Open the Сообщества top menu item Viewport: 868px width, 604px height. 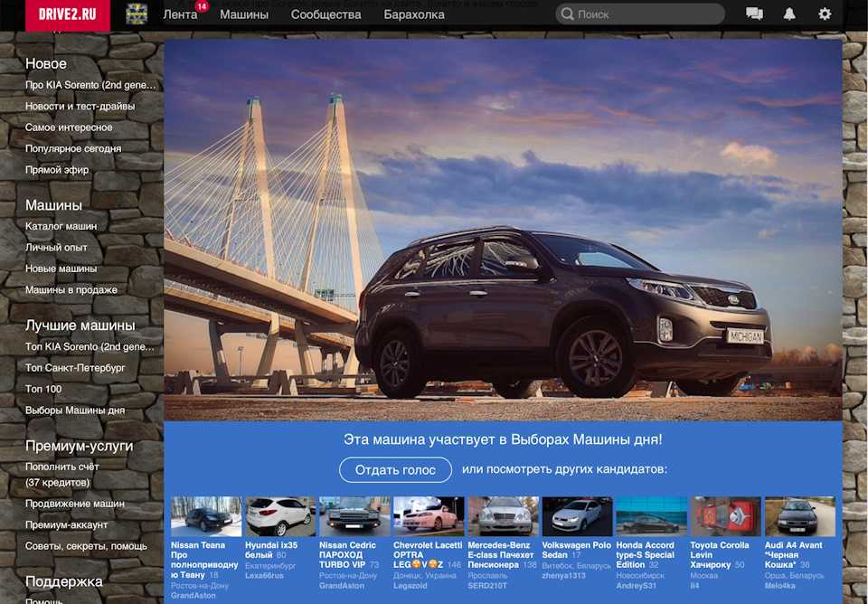coord(326,14)
